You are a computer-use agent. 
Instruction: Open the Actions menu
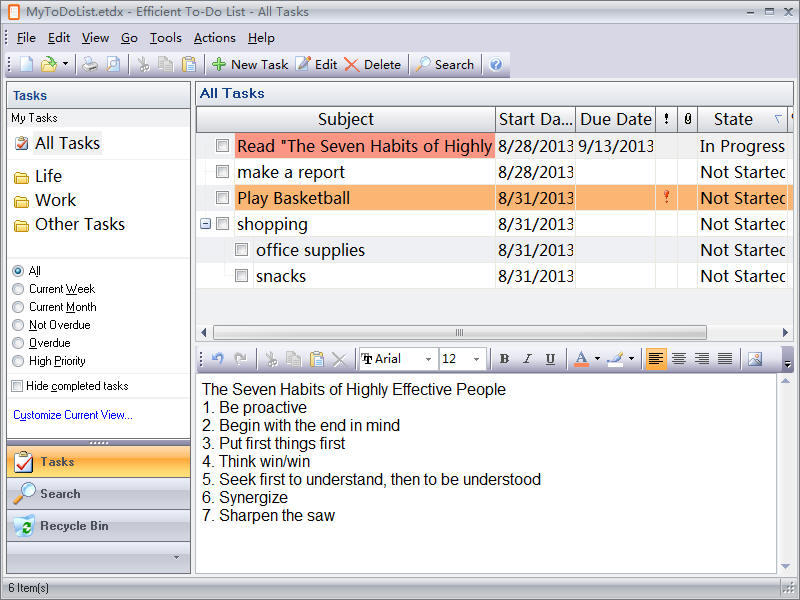pyautogui.click(x=215, y=38)
